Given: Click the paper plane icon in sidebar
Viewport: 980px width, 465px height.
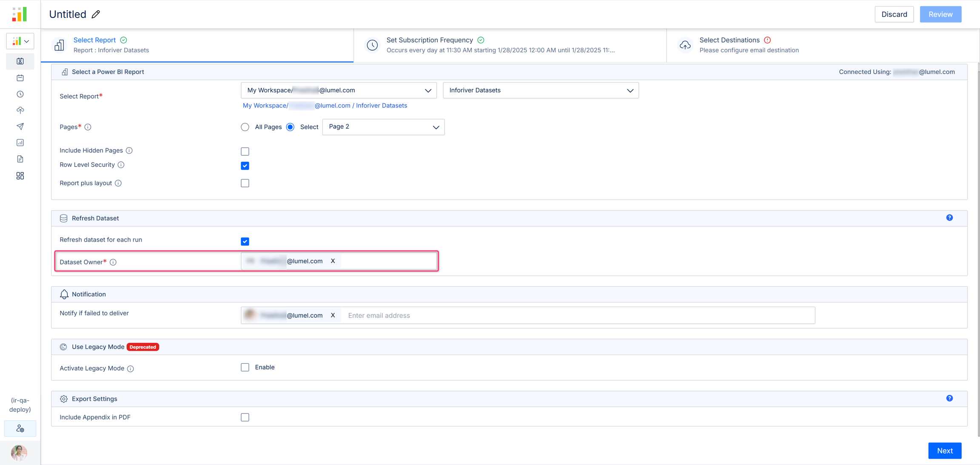Looking at the screenshot, I should pos(20,126).
